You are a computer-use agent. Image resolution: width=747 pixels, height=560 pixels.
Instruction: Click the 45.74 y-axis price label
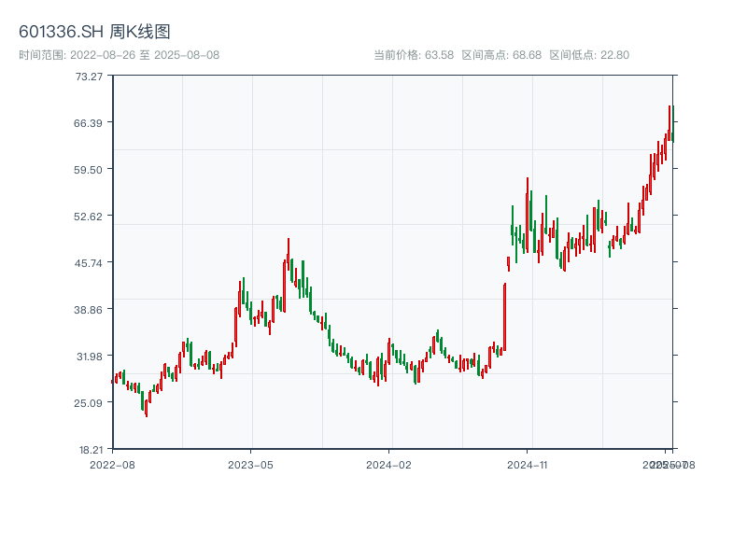(90, 262)
